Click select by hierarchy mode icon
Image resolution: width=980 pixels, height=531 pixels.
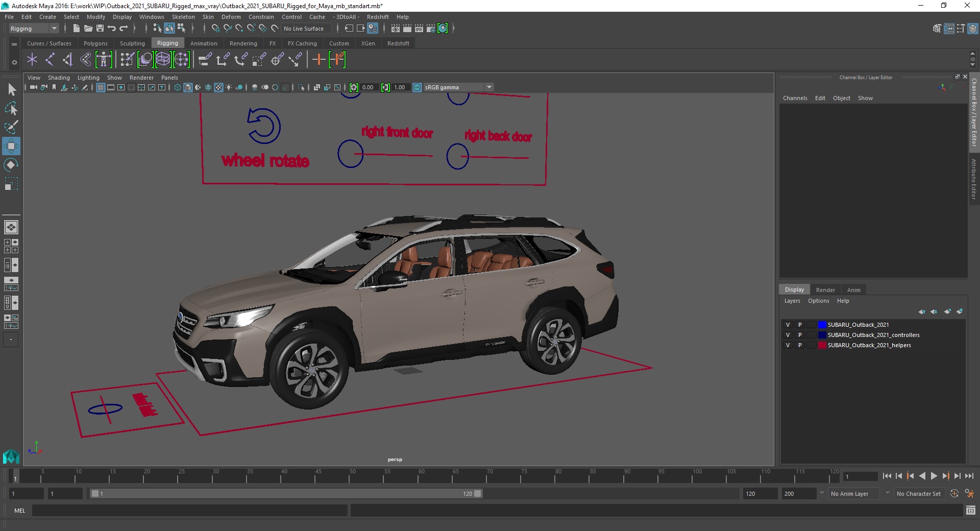pos(158,29)
